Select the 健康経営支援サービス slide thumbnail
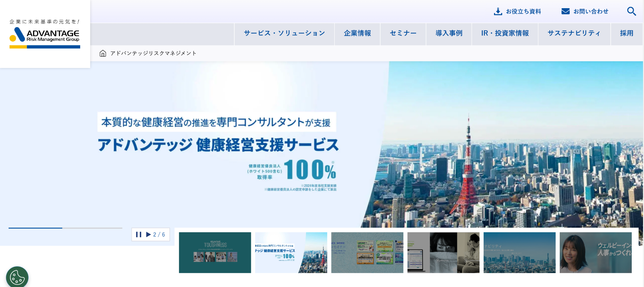This screenshot has width=644, height=287. pyautogui.click(x=291, y=253)
